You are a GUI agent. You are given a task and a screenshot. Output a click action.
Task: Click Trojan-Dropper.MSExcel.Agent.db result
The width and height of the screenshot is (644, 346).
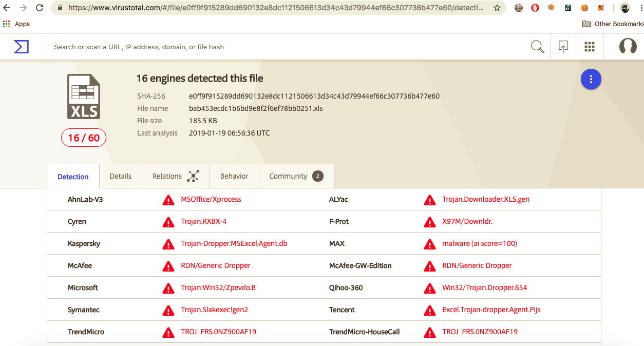pyautogui.click(x=234, y=243)
